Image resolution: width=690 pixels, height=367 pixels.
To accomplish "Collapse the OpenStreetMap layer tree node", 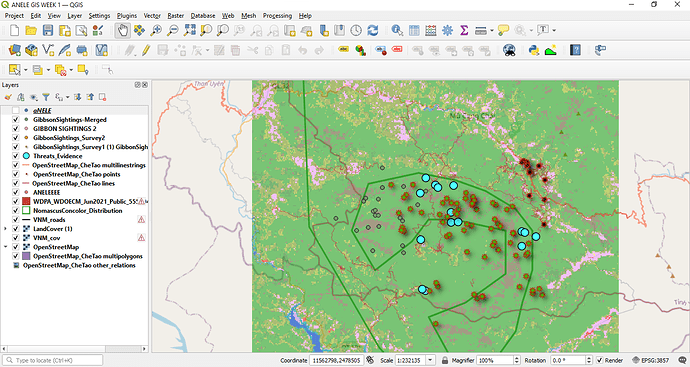I will 5,247.
